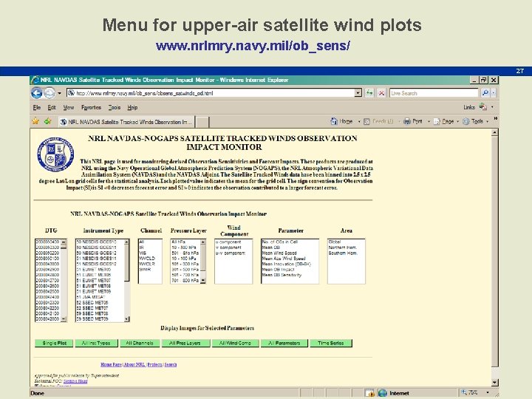The height and width of the screenshot is (399, 532).
Task: Expand the Print dropdown arrow
Action: (429, 121)
